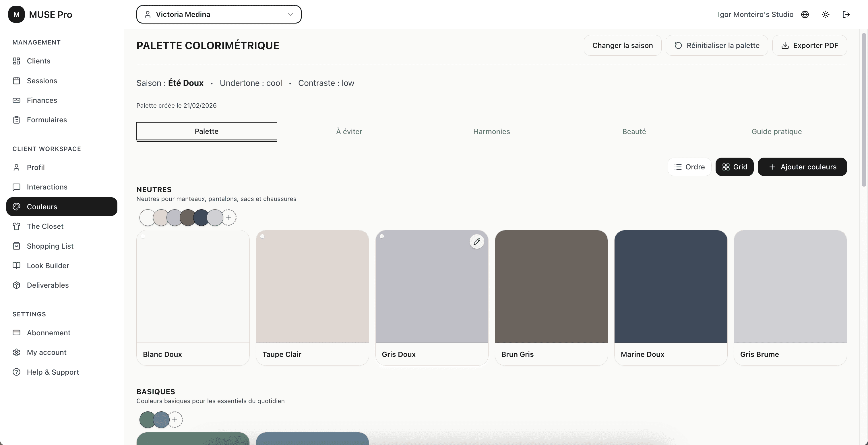The image size is (868, 445).
Task: Open the Look Builder
Action: point(48,265)
